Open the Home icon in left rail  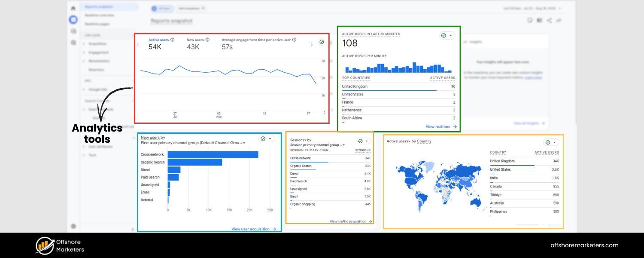pyautogui.click(x=73, y=8)
